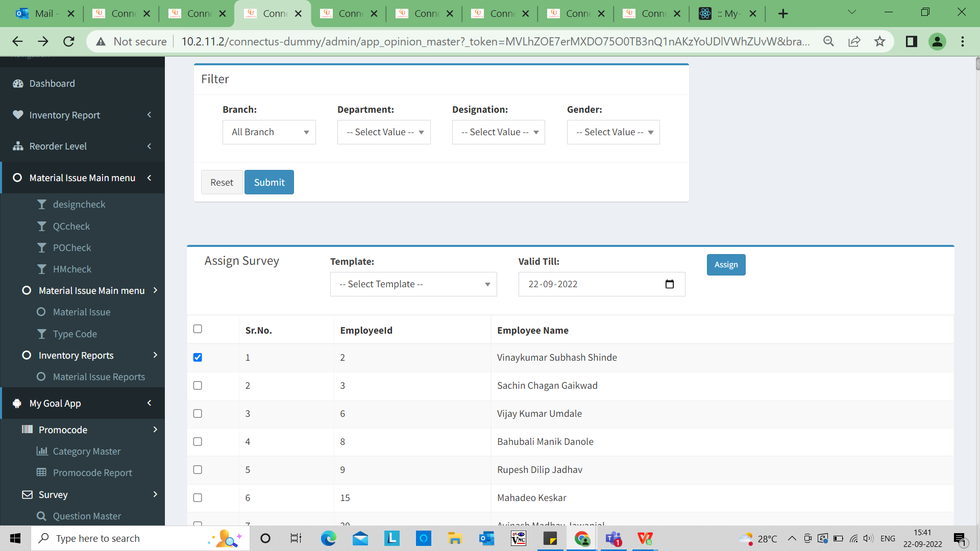Check the row for Sachin Chagan Gaikwad
The width and height of the screenshot is (980, 551).
pos(198,385)
